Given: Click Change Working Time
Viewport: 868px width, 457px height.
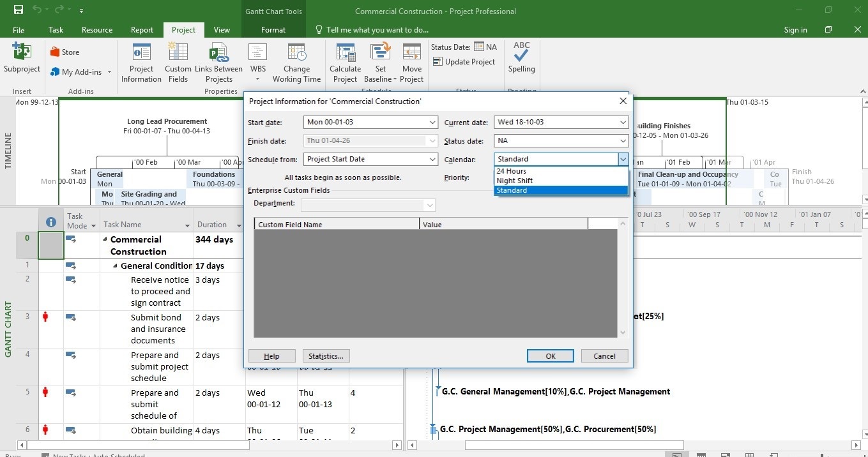Looking at the screenshot, I should click(x=296, y=63).
